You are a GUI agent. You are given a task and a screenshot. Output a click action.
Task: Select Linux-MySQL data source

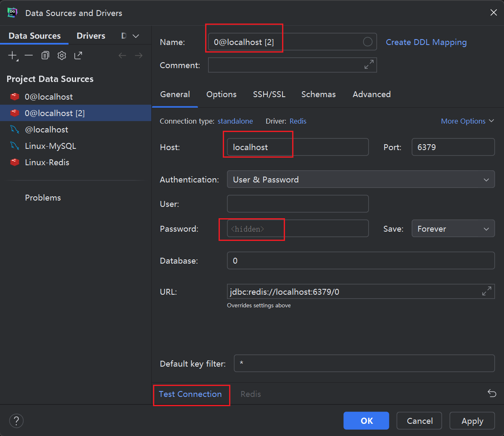(76, 145)
